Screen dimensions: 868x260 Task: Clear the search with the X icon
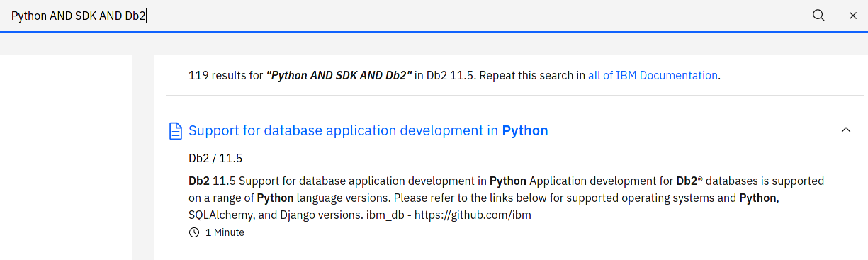coord(853,16)
